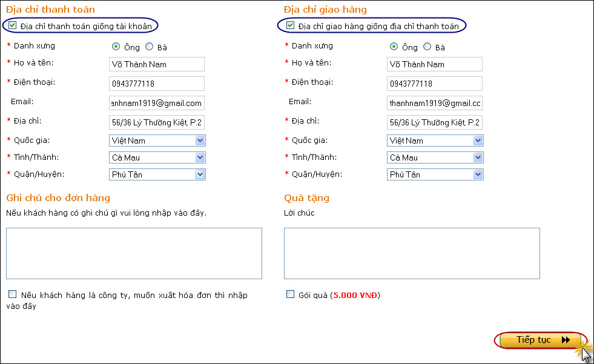Expand shipping Tỉnh/Thành dropdown showing Cà Mau

478,157
